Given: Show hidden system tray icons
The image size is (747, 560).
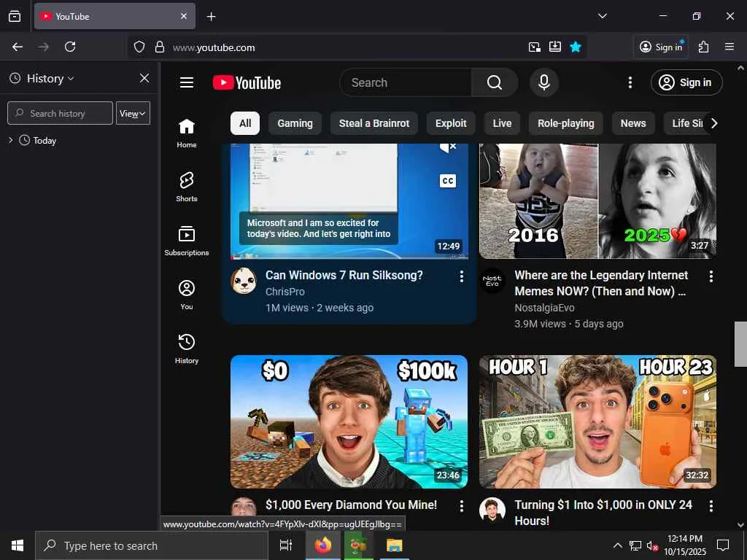Looking at the screenshot, I should tap(617, 545).
